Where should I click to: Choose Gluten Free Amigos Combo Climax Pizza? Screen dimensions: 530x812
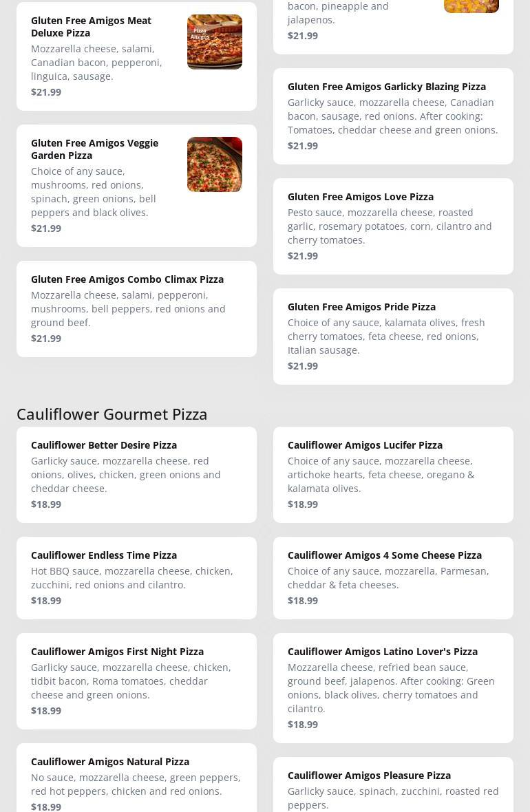(x=127, y=279)
